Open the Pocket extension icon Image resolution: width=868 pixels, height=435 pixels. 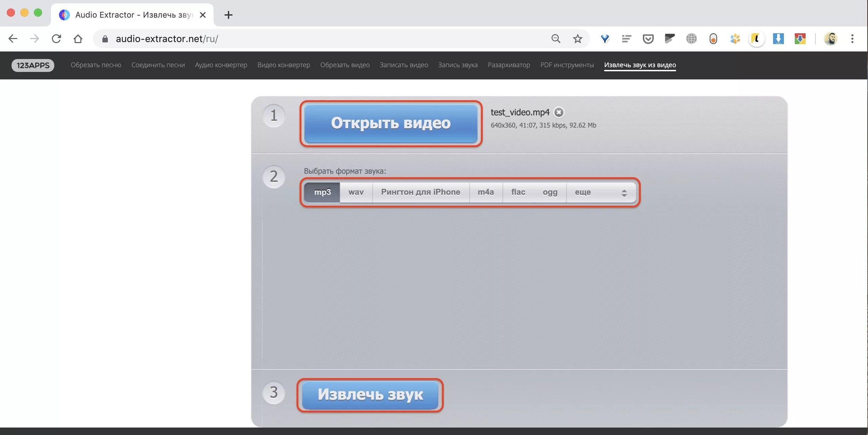click(x=648, y=39)
